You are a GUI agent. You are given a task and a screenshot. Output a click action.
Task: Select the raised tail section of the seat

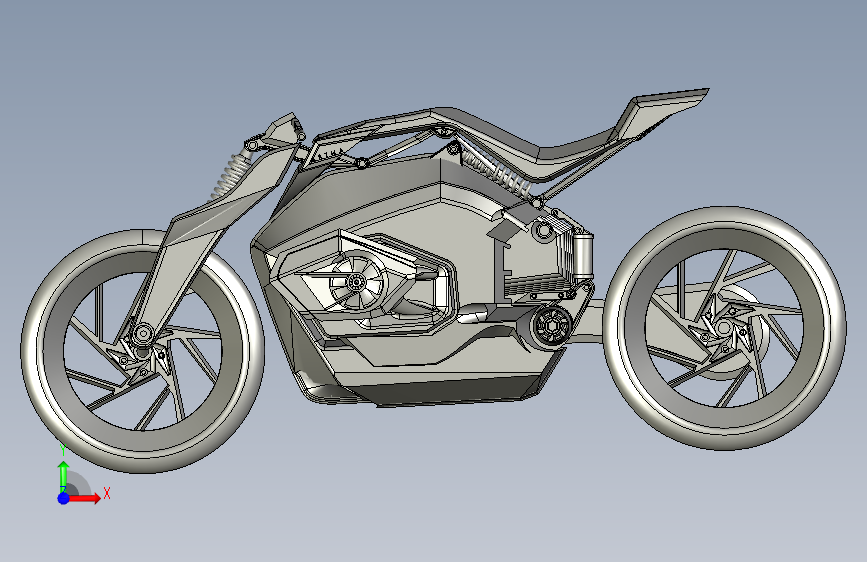pos(658,111)
